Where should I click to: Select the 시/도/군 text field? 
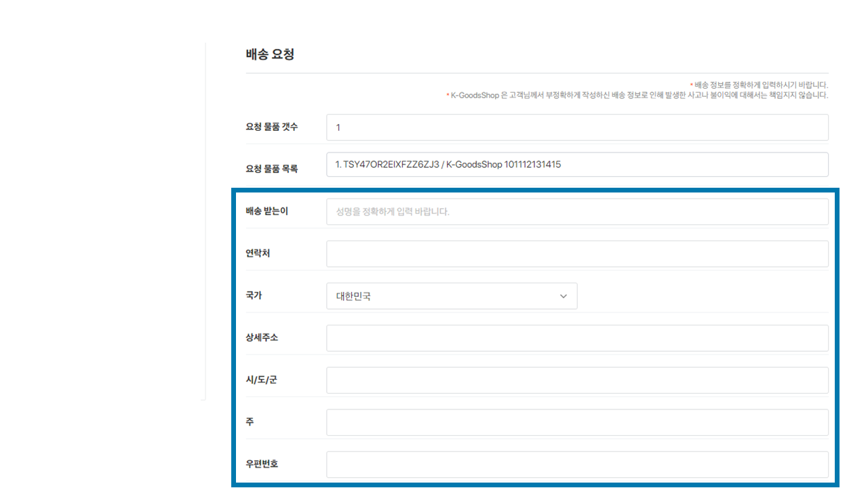coord(576,380)
